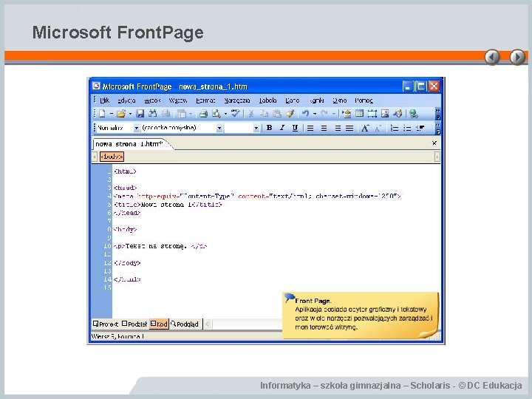
Task: Click the scissors Cut icon
Action: click(251, 114)
